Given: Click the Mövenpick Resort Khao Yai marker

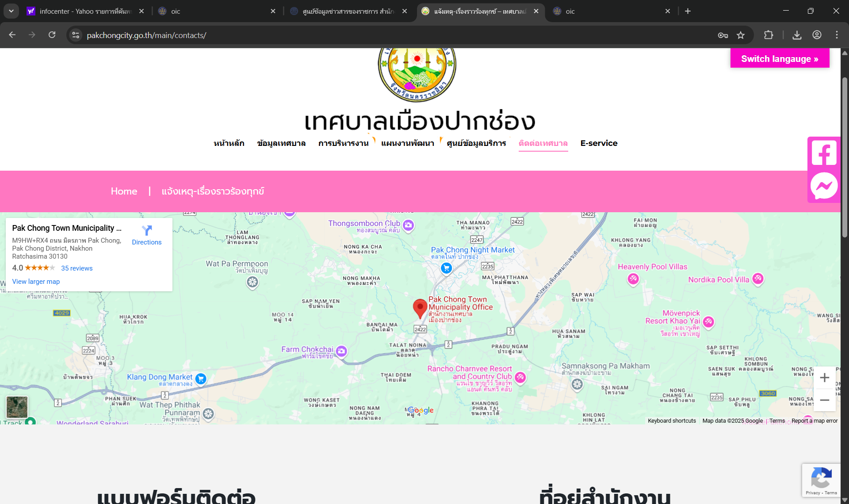Looking at the screenshot, I should [x=708, y=322].
